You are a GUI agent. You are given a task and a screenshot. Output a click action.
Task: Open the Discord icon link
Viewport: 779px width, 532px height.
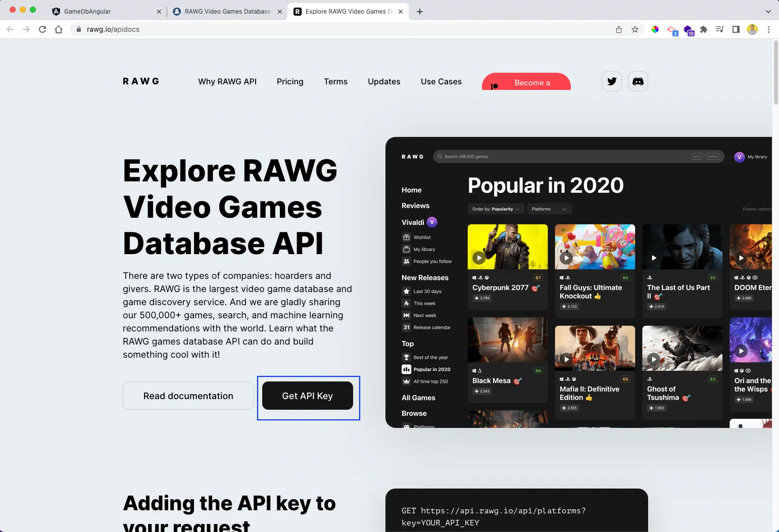[x=638, y=81]
